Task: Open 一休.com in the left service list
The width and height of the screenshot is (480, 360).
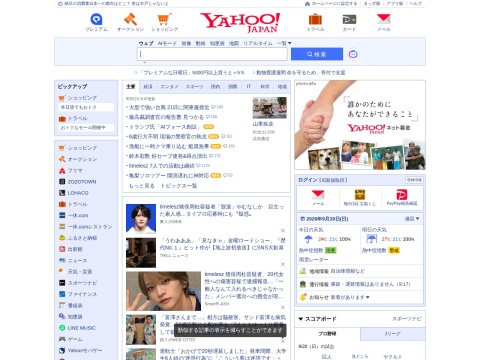Action: point(74,215)
